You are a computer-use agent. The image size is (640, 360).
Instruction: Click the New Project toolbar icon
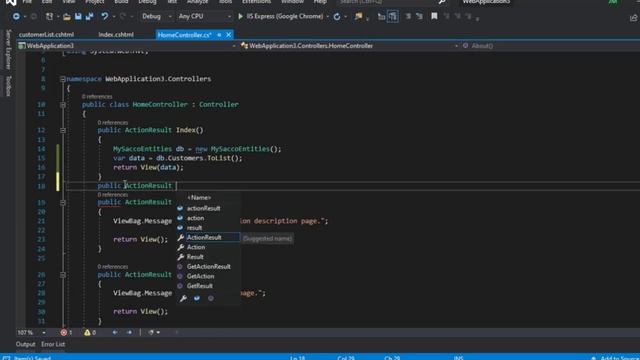click(x=49, y=17)
